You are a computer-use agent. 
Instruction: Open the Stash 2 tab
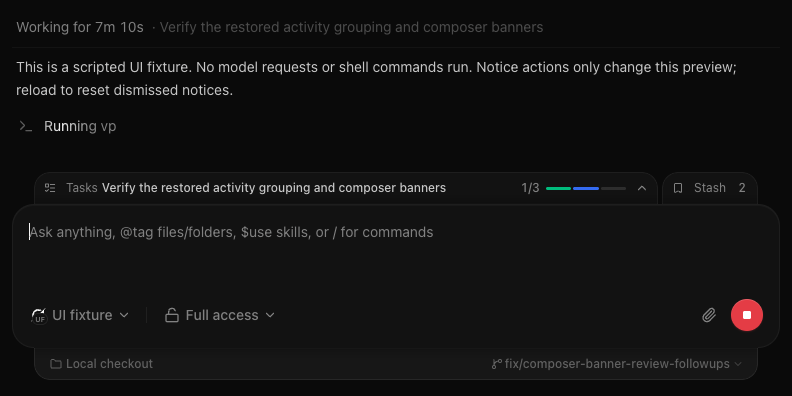pyautogui.click(x=709, y=188)
